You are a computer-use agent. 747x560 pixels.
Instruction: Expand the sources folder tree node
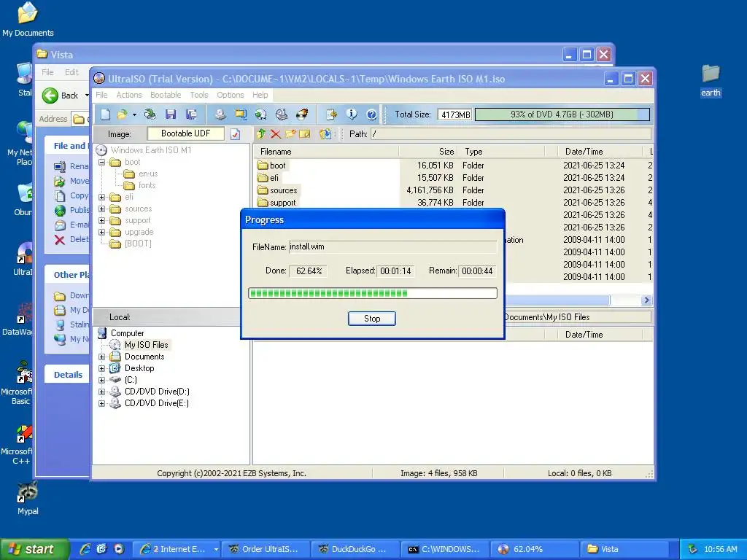pyautogui.click(x=101, y=209)
